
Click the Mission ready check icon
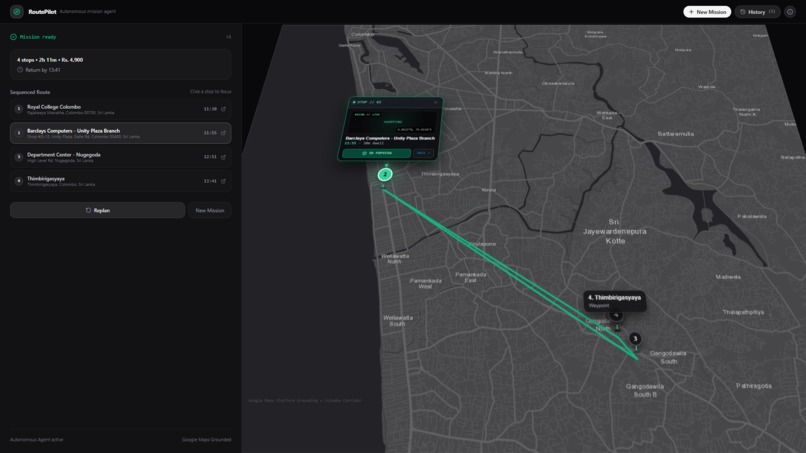click(x=13, y=37)
